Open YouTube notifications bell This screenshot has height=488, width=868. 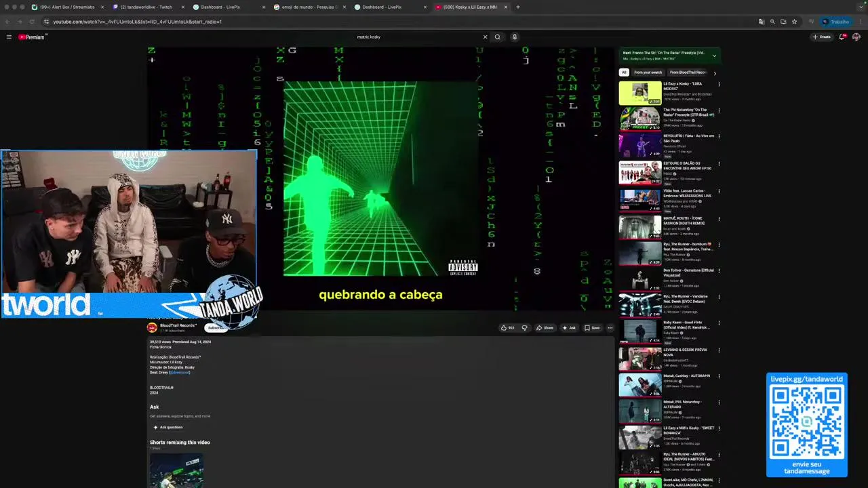click(x=842, y=37)
